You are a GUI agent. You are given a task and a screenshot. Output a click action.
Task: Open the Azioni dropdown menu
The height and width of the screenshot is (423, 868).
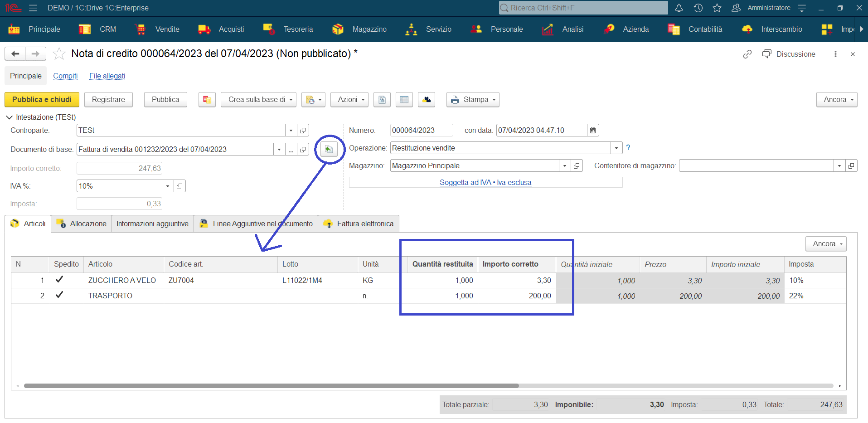(349, 100)
